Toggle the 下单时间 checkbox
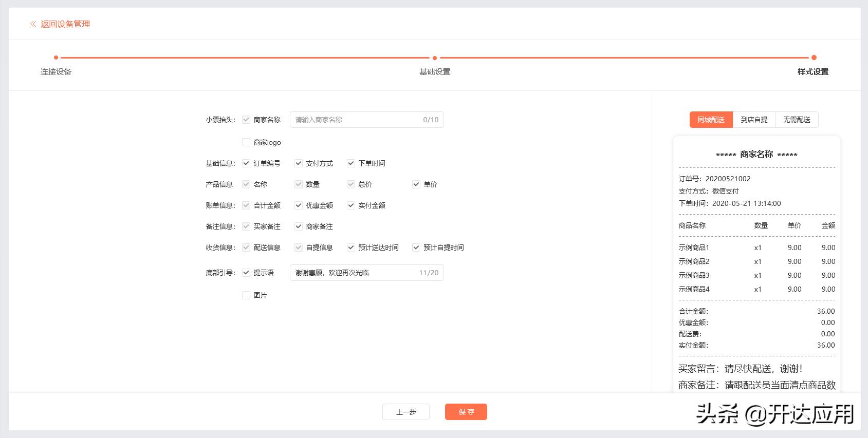This screenshot has width=868, height=438. pos(351,163)
